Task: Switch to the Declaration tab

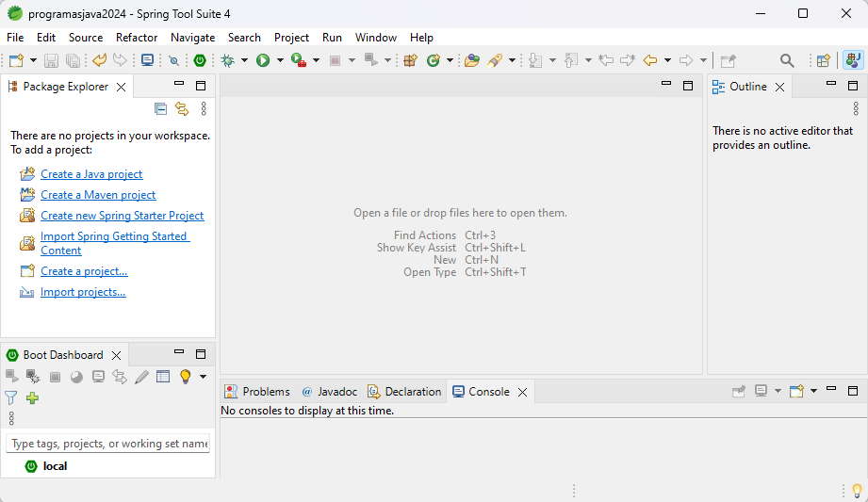Action: 404,391
